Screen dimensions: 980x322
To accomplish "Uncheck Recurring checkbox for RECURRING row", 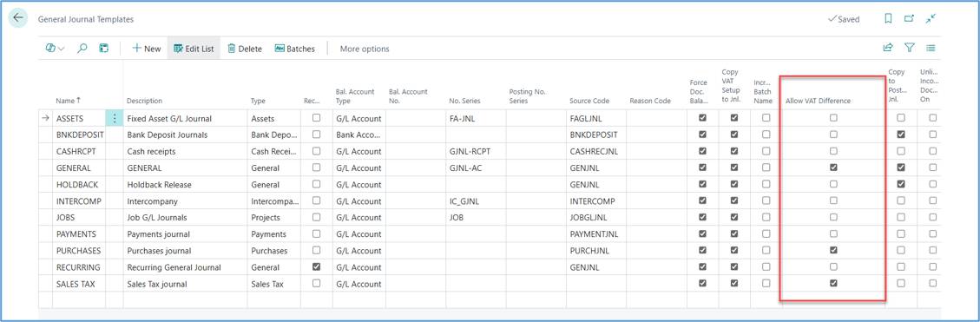I will (x=316, y=267).
